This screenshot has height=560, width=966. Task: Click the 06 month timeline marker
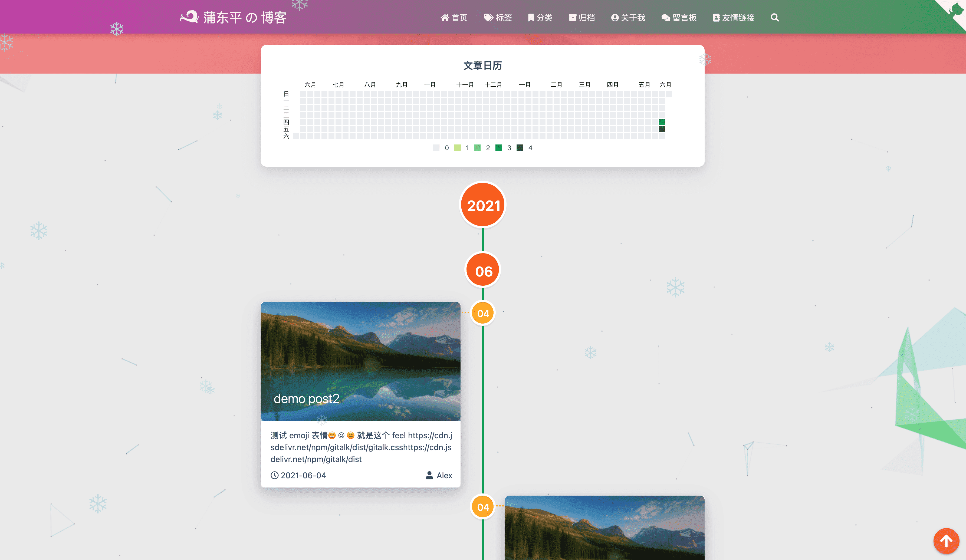483,271
